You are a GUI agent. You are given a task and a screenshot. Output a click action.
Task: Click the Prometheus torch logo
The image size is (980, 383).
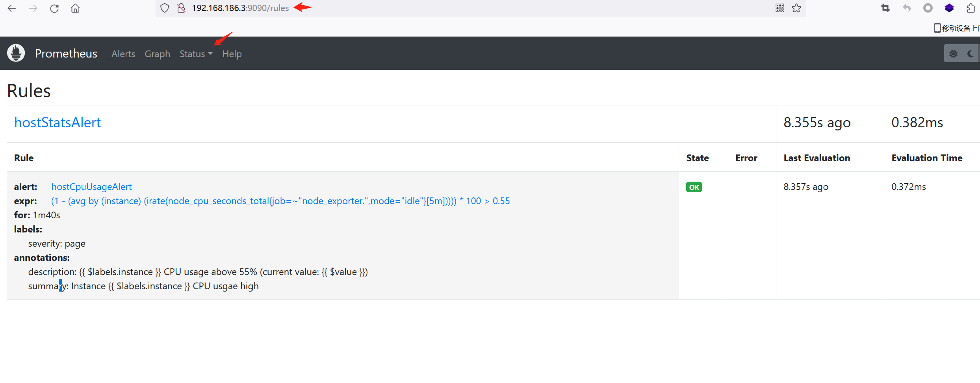(16, 53)
